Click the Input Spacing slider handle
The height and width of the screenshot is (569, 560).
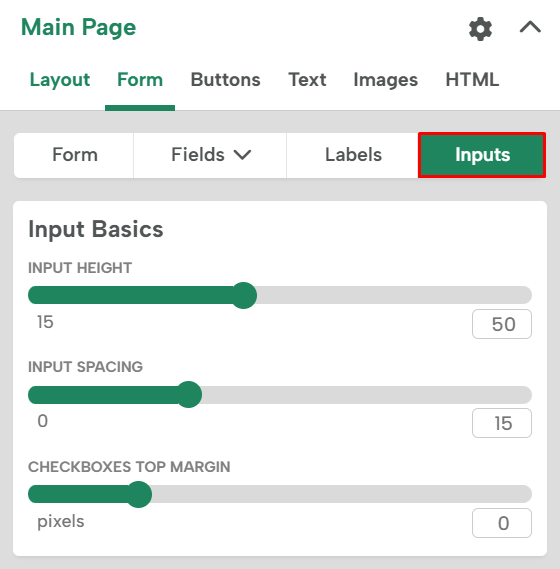coord(188,394)
